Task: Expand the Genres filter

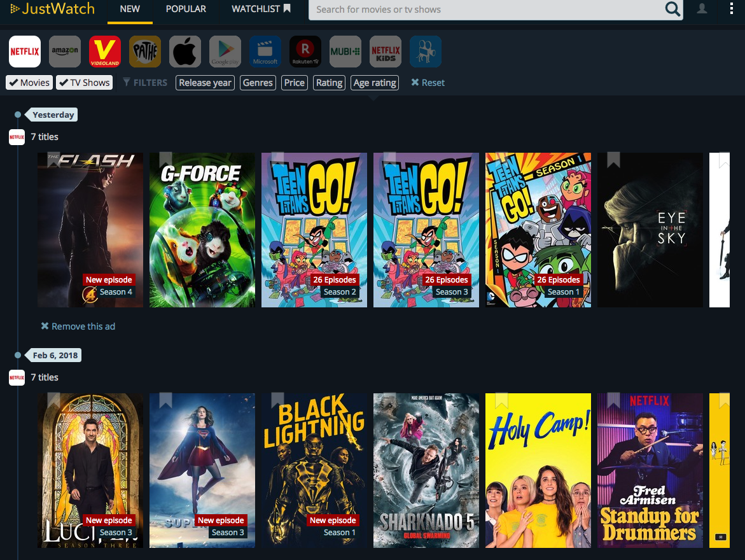Action: (x=258, y=83)
